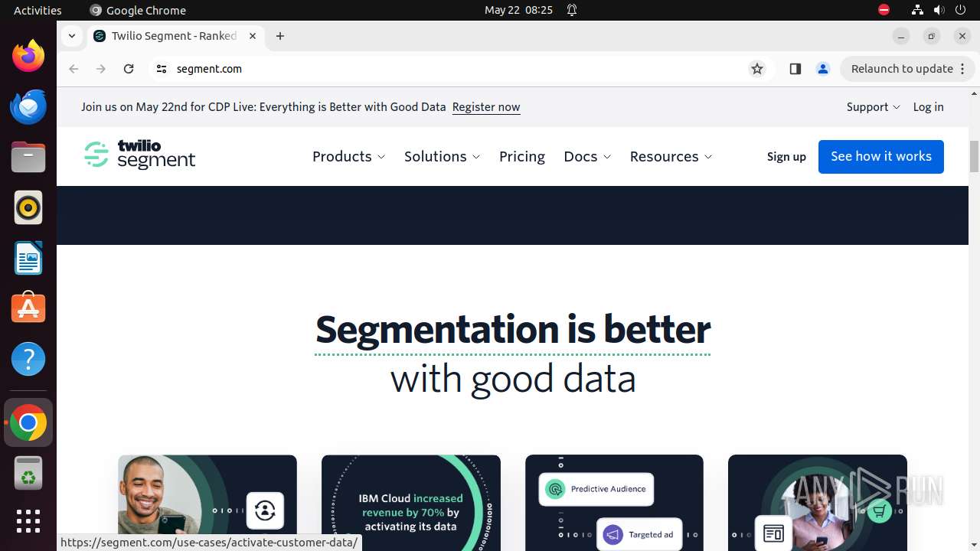Open Rhythmbox music player from dock
This screenshot has height=551, width=980.
coord(28,207)
